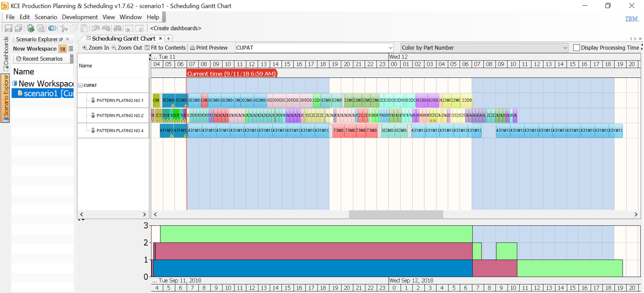Select the Scenario Explorer side tab
Image resolution: width=644 pixels, height=293 pixels.
coord(6,98)
